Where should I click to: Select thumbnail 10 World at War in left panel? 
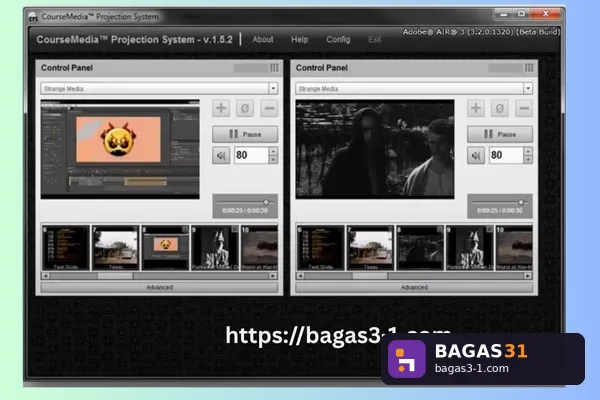[259, 248]
